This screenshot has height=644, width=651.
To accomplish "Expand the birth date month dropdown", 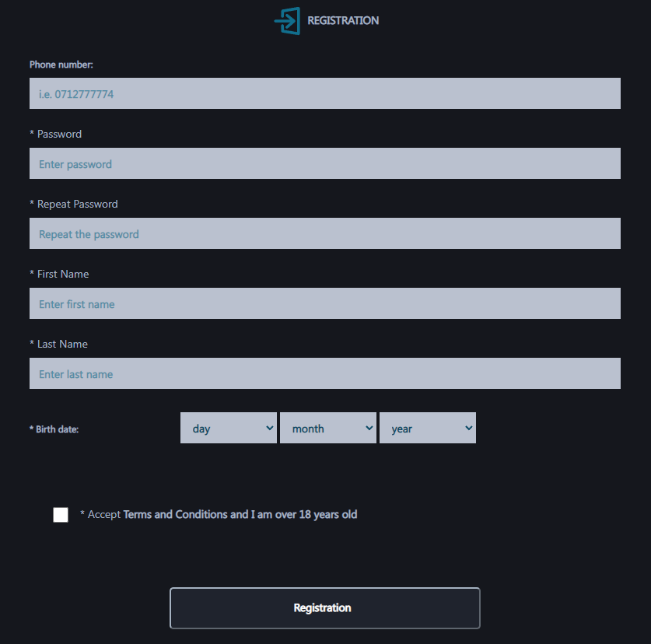I will coord(328,428).
